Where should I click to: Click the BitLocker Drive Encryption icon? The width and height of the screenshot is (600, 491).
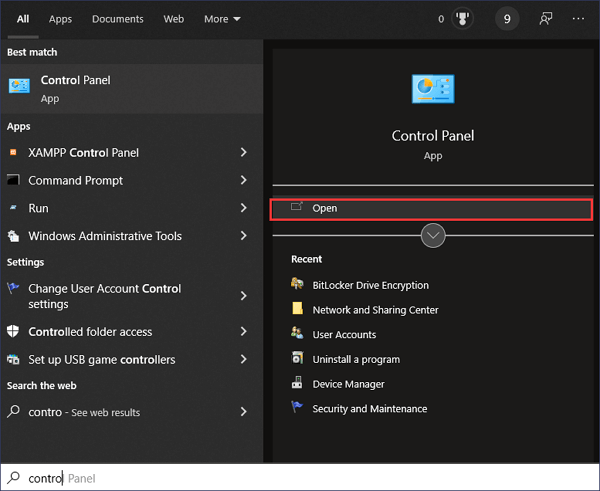297,285
